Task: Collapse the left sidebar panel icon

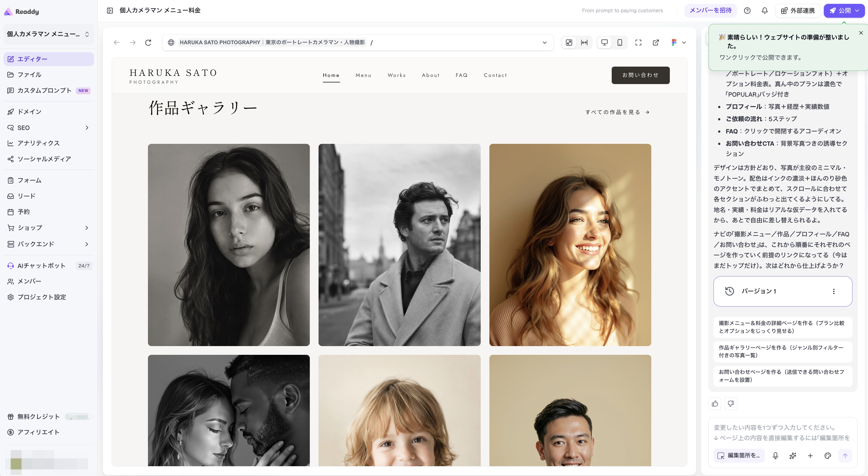Action: (110, 10)
